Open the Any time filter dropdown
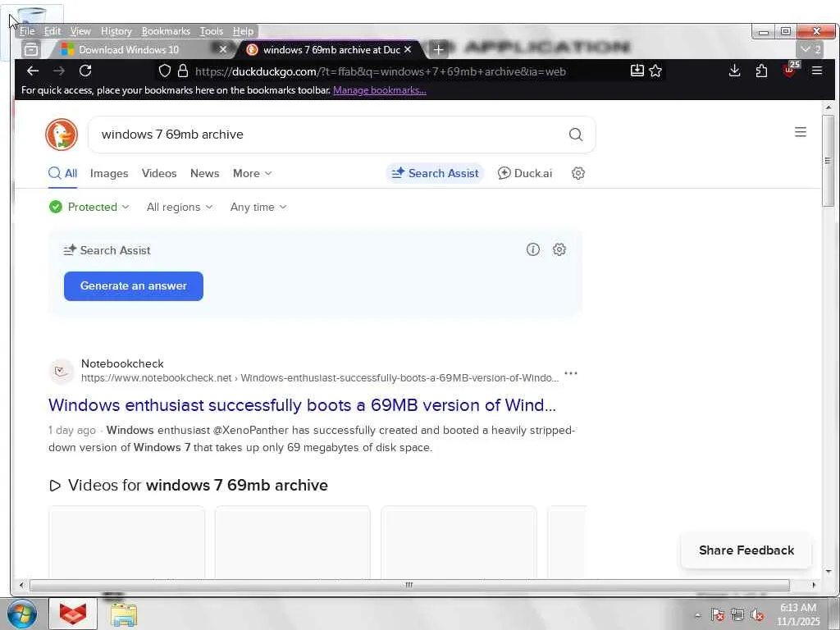Image resolution: width=840 pixels, height=630 pixels. click(x=258, y=207)
